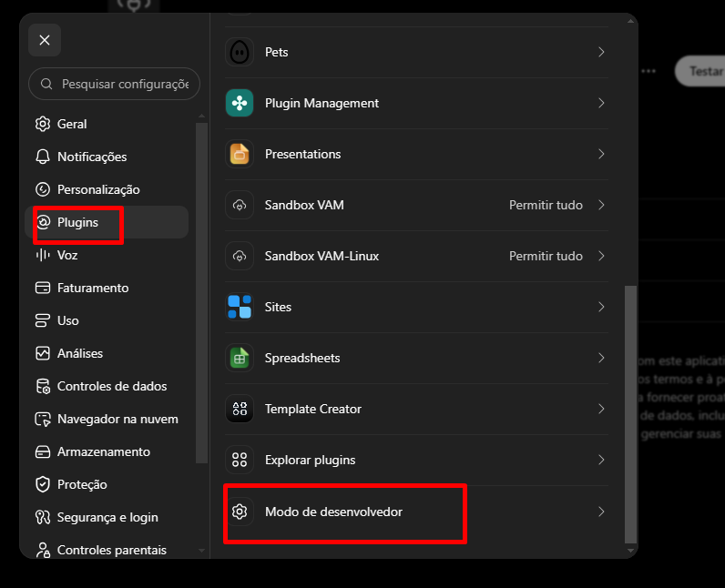Image resolution: width=725 pixels, height=588 pixels.
Task: Expand the Sites row chevron
Action: tap(601, 307)
